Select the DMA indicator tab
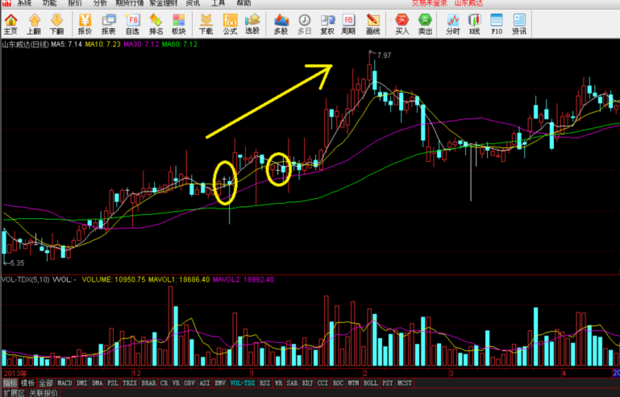This screenshot has width=620, height=397. [x=97, y=383]
